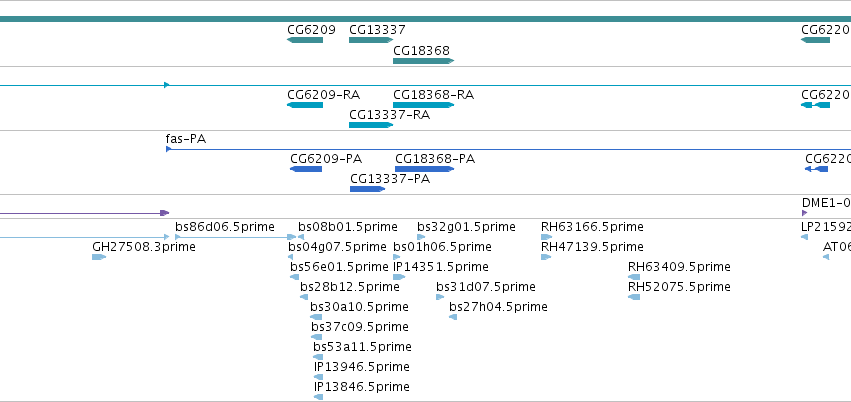Select the CG18368-RA transcript bar
The width and height of the screenshot is (851, 402).
pos(423,105)
